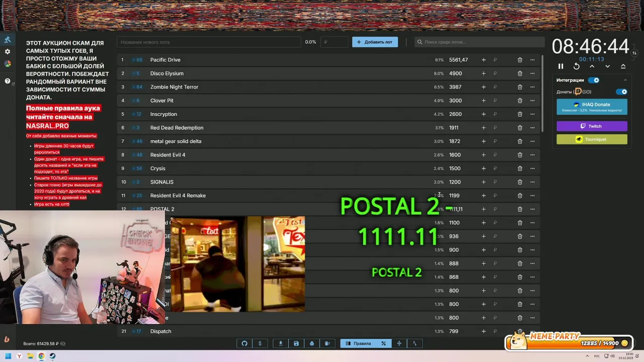Open more options for Pacific Drive
The width and height of the screenshot is (644, 362).
(532, 60)
